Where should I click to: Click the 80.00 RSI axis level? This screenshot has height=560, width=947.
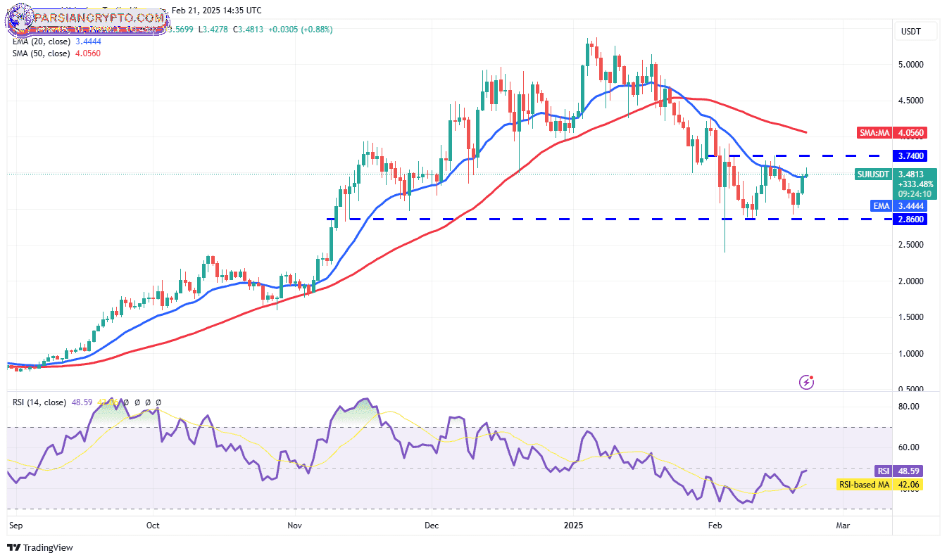(909, 407)
